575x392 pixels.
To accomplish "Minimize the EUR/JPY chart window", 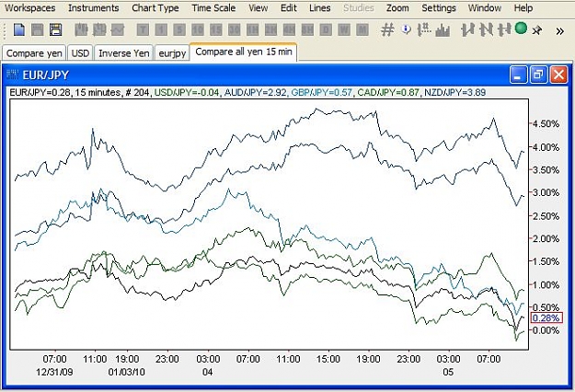I will [518, 75].
